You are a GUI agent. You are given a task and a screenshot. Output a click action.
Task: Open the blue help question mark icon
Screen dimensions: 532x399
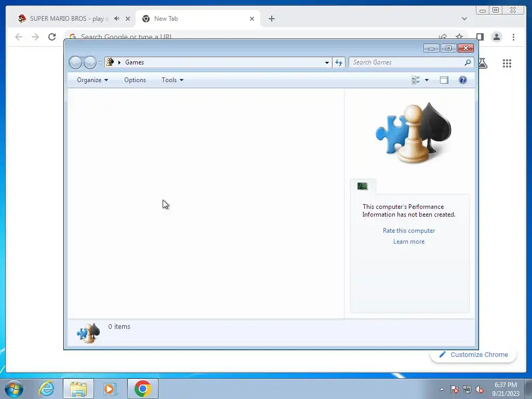coord(463,80)
